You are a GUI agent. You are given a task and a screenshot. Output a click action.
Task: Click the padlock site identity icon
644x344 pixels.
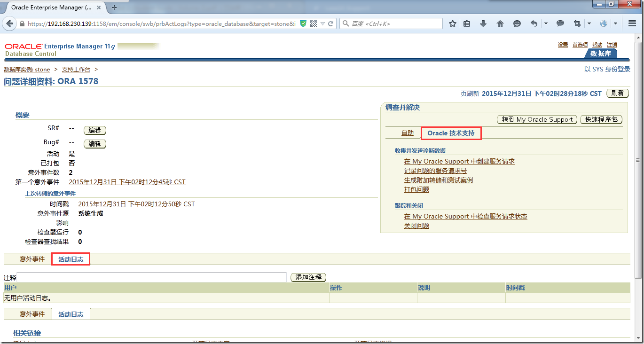22,23
